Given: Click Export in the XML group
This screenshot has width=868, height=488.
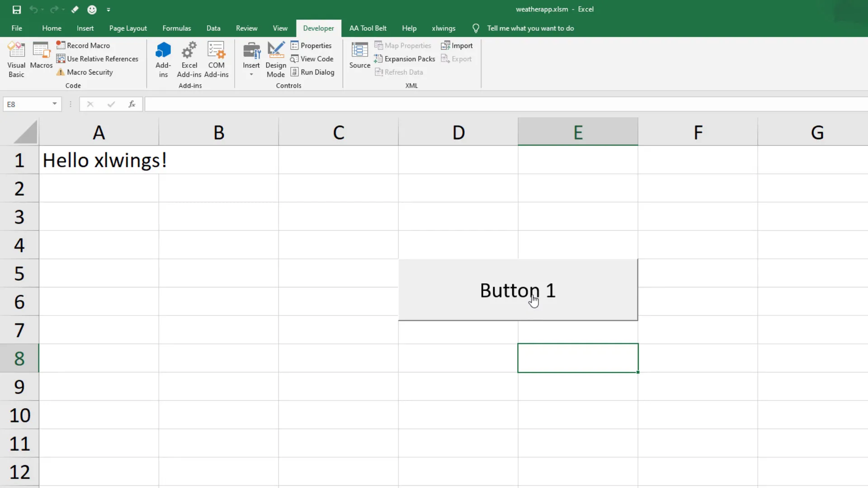Looking at the screenshot, I should [457, 59].
